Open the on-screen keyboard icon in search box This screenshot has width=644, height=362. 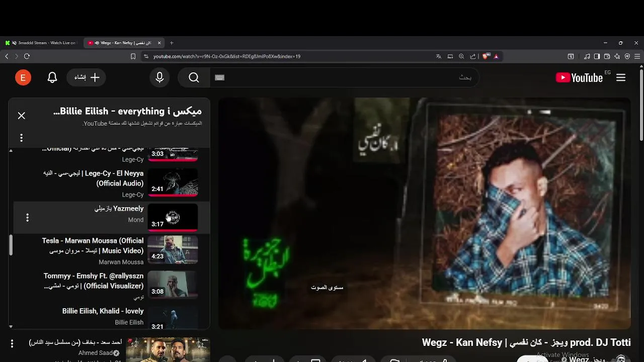219,77
